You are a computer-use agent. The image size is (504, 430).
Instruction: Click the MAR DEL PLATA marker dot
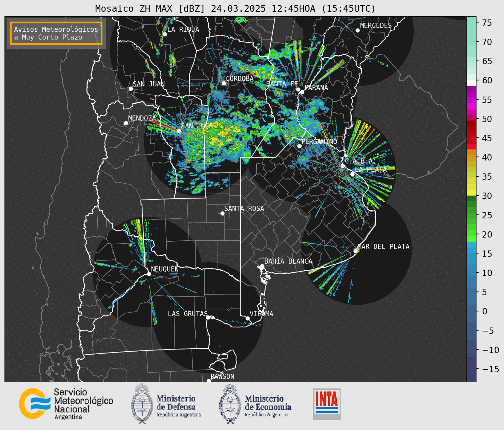(x=356, y=251)
